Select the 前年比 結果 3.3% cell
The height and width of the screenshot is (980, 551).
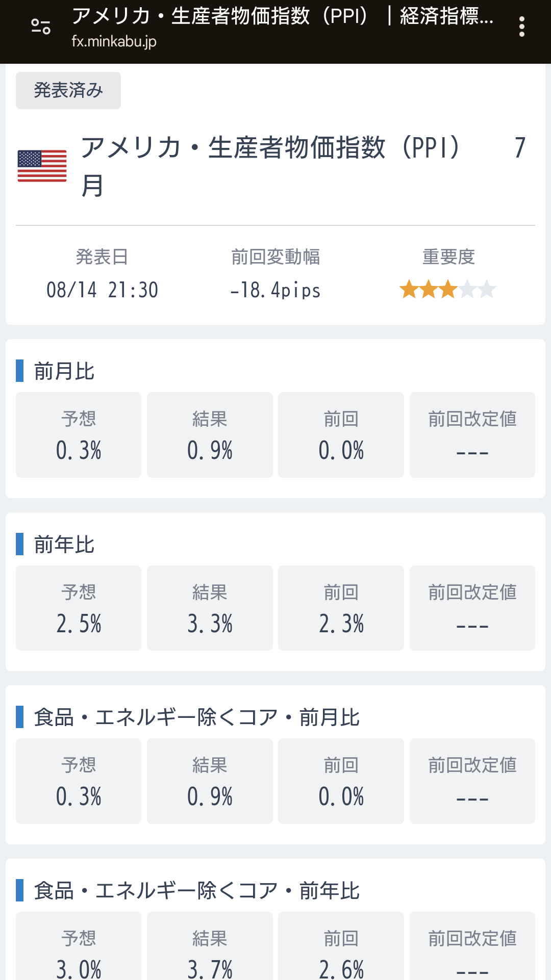210,608
